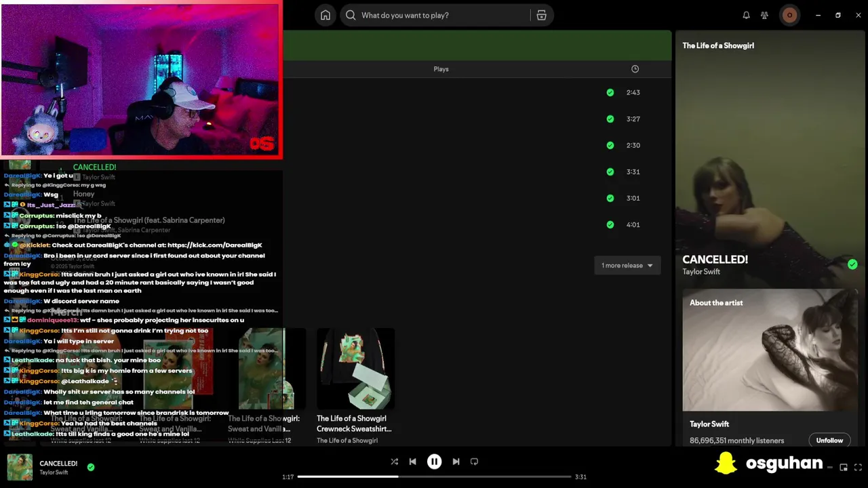Click 'About the artist' label
Image resolution: width=868 pixels, height=488 pixels.
[716, 303]
